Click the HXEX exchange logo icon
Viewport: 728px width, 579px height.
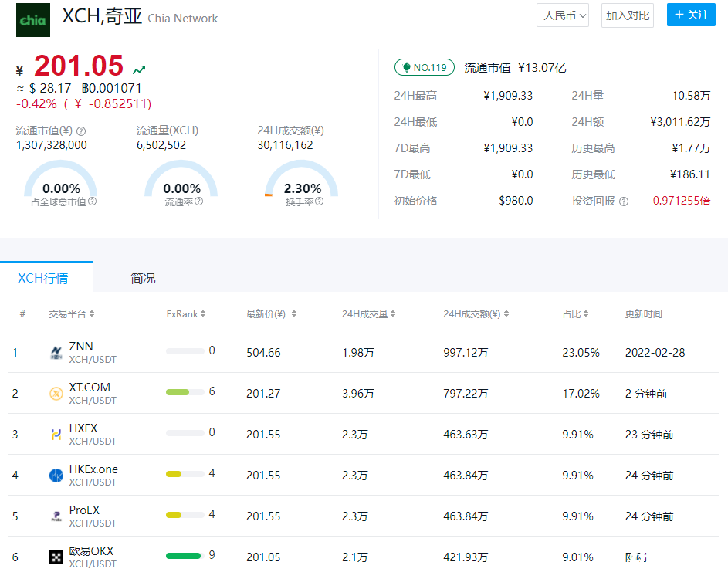[x=56, y=435]
